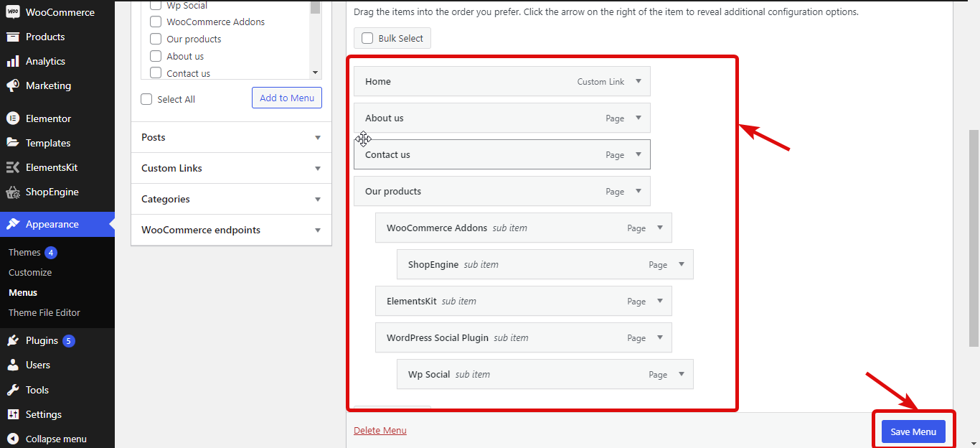Expand the WooCommerce Addons sub item options
Image resolution: width=980 pixels, height=448 pixels.
(x=660, y=228)
